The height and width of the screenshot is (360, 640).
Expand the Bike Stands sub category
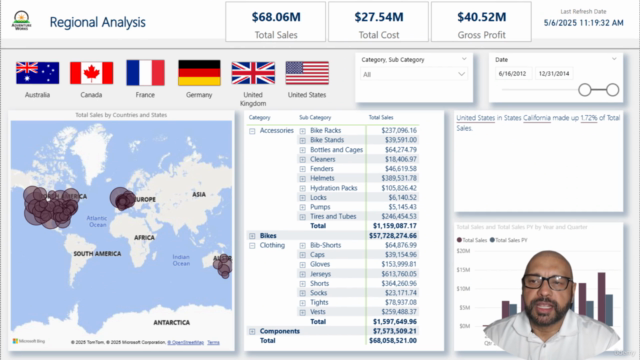302,140
